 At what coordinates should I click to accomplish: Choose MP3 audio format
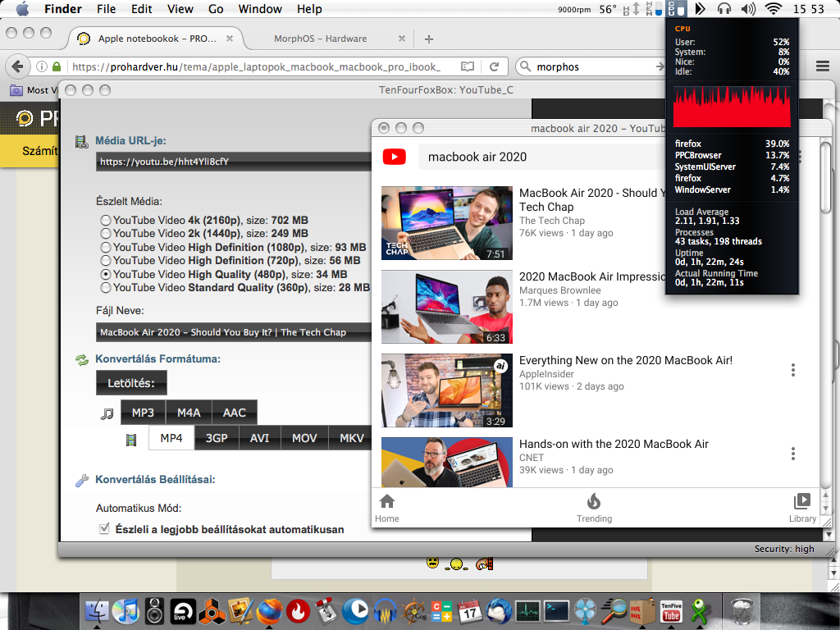pos(143,413)
